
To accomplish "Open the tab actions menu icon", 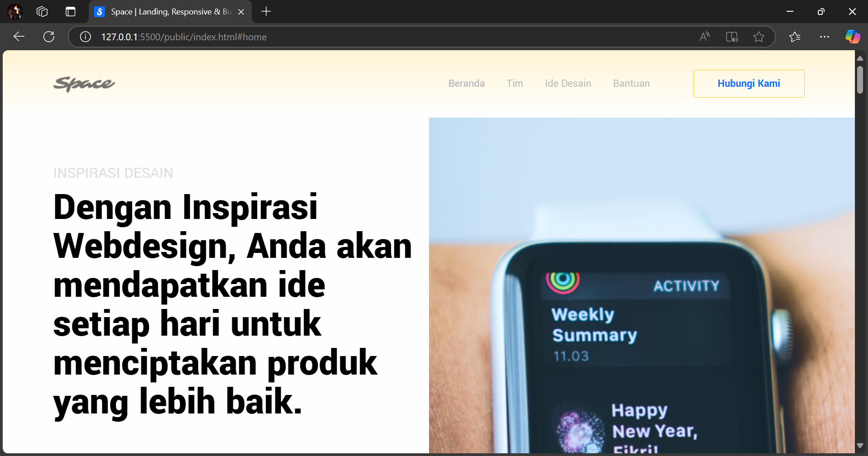I will point(71,12).
